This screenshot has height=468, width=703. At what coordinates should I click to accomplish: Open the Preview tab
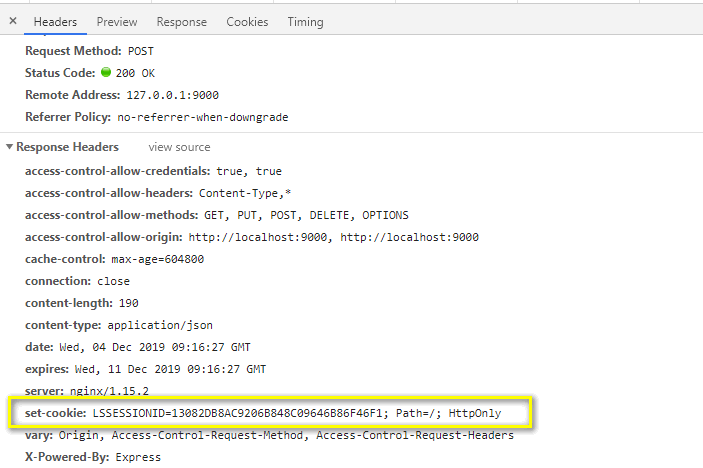tap(117, 22)
